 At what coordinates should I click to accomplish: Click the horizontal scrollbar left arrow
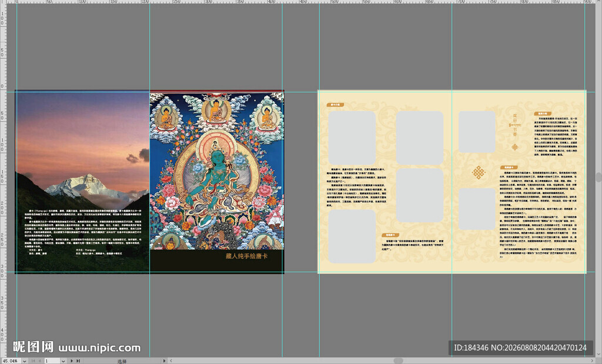click(x=171, y=361)
